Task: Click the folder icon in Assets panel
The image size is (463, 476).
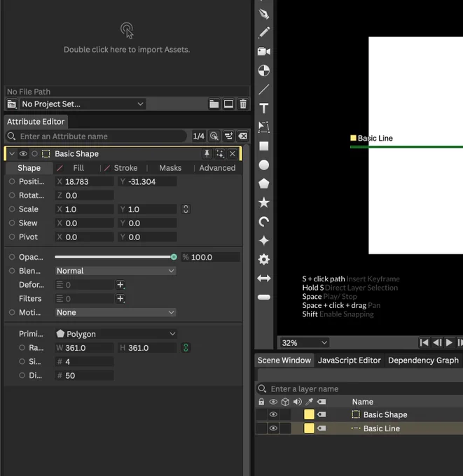Action: pyautogui.click(x=214, y=104)
